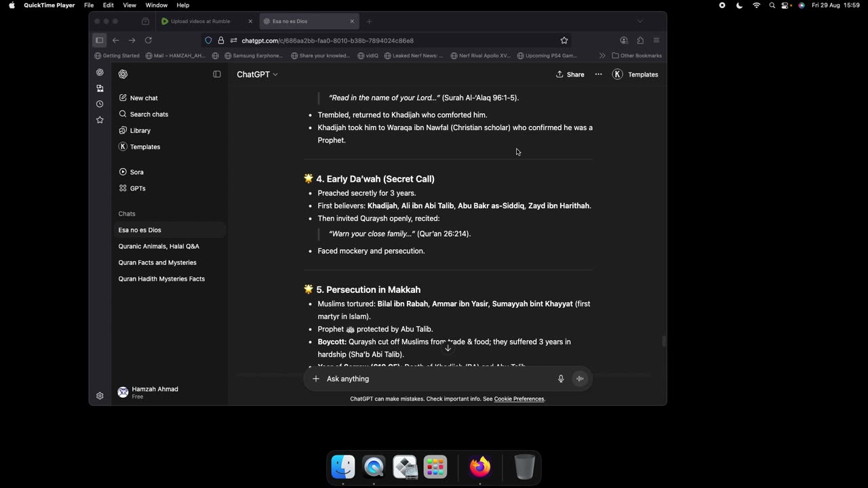Open the Hamzah Ahmad account menu

pos(170,392)
